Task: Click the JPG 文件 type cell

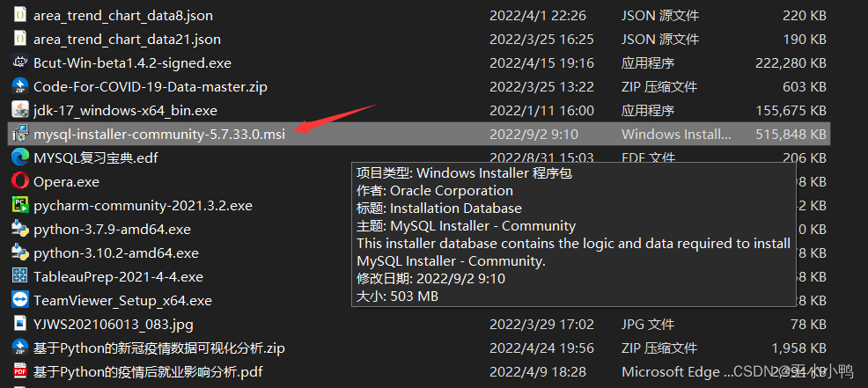Action: [648, 325]
